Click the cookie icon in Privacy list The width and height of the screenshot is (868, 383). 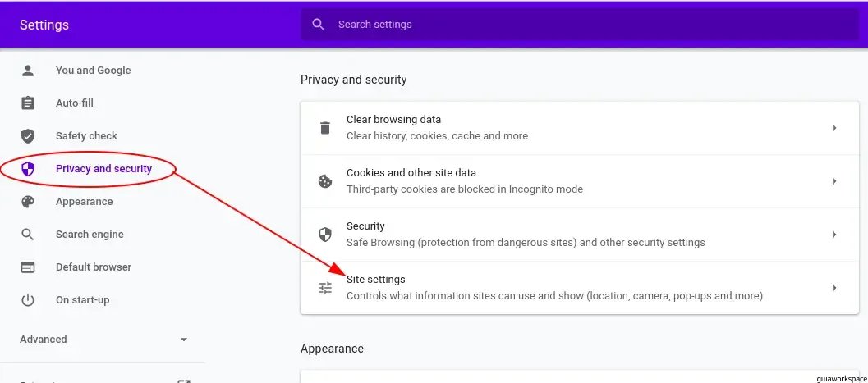coord(325,181)
